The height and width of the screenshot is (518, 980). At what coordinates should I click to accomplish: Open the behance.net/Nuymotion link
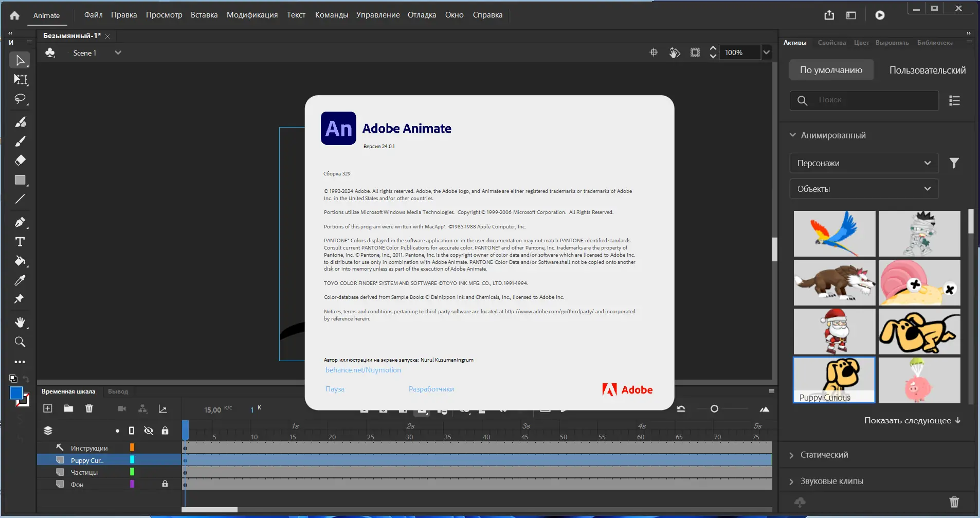coord(363,370)
